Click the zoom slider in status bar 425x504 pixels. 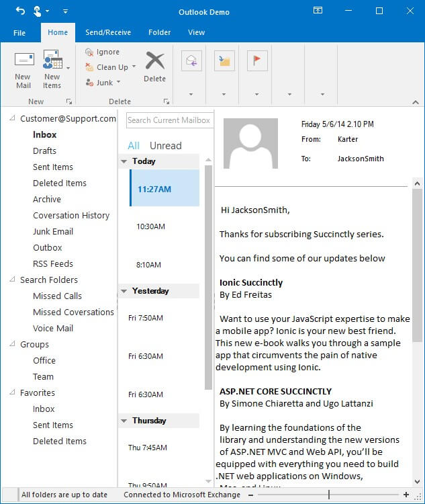point(328,495)
